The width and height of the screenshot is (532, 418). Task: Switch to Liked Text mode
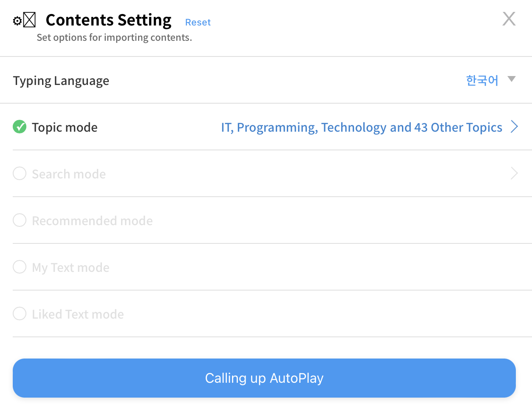[19, 313]
